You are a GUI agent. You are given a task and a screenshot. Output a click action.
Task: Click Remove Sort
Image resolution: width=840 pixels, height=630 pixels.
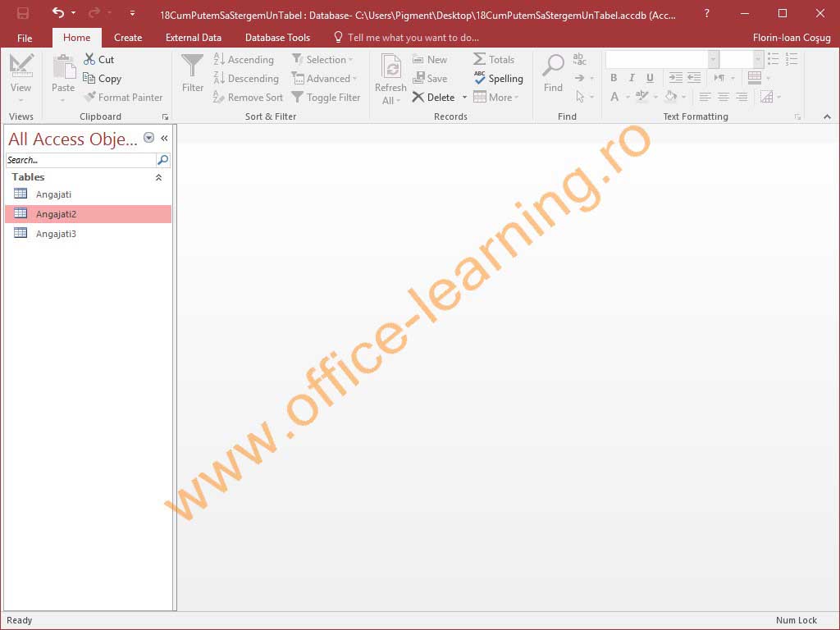coord(248,97)
